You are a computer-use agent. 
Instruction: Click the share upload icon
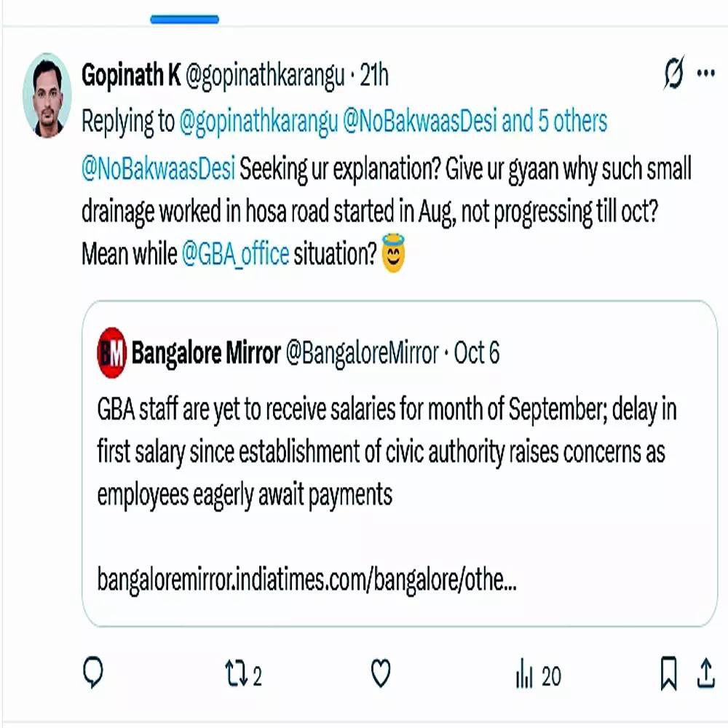coord(705,675)
